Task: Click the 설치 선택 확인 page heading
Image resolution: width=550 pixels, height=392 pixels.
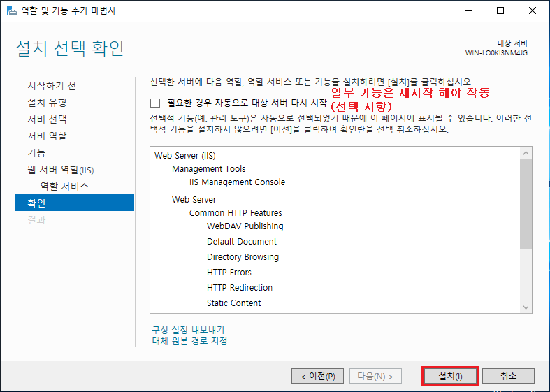Action: tap(70, 48)
